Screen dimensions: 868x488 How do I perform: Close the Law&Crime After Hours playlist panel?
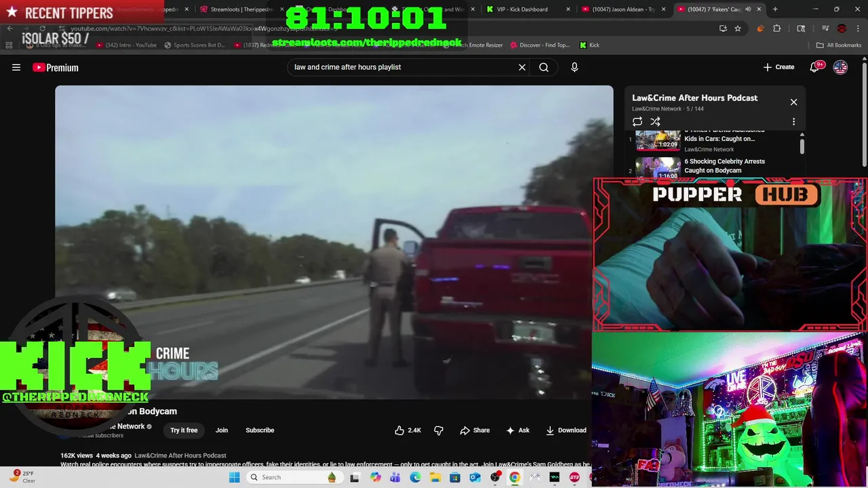pos(793,102)
